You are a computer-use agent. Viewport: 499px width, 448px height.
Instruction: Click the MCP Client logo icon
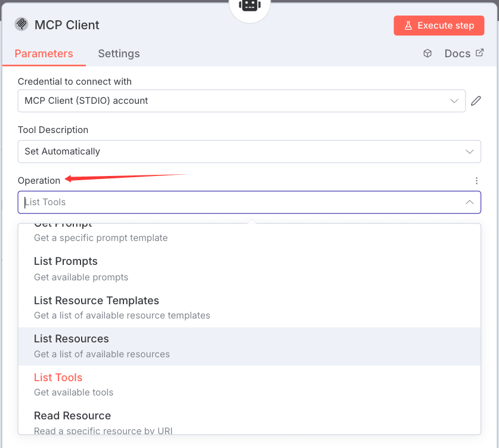pos(21,24)
